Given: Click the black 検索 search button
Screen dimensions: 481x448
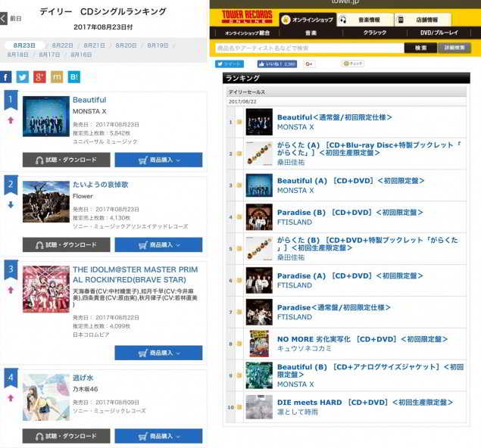Looking at the screenshot, I should 420,48.
